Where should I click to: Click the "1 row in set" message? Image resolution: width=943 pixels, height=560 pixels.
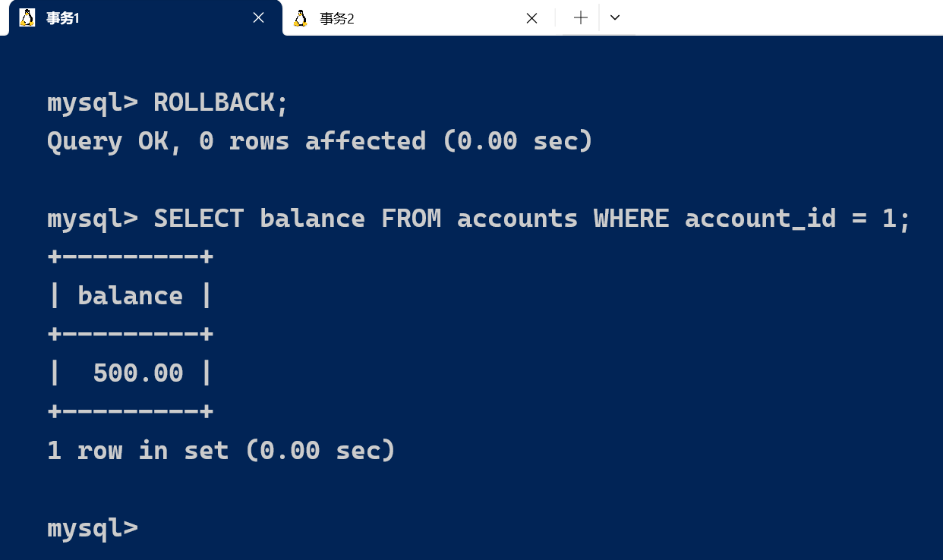[x=221, y=451]
